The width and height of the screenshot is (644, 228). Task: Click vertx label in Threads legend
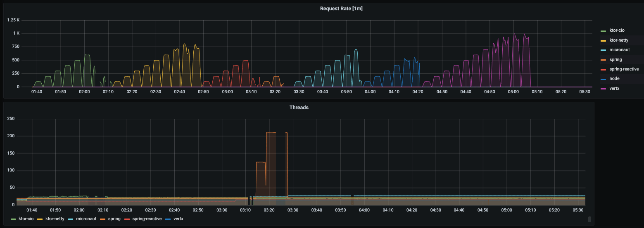[178, 219]
